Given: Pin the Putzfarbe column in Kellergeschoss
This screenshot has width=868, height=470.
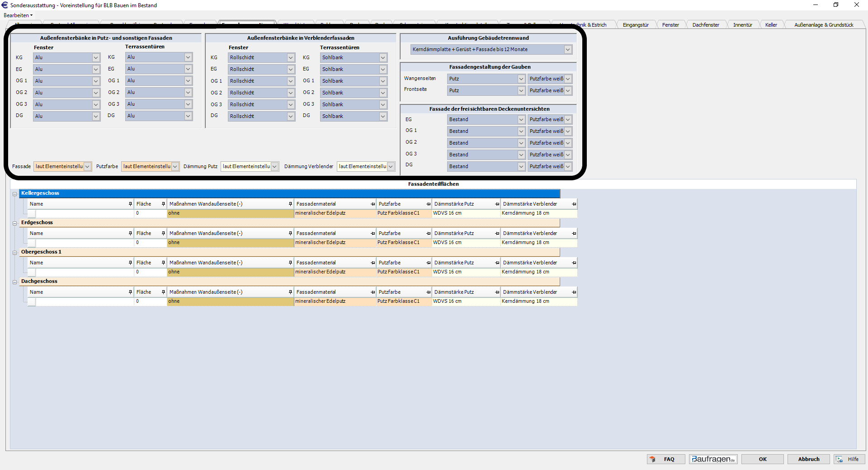Looking at the screenshot, I should point(428,204).
